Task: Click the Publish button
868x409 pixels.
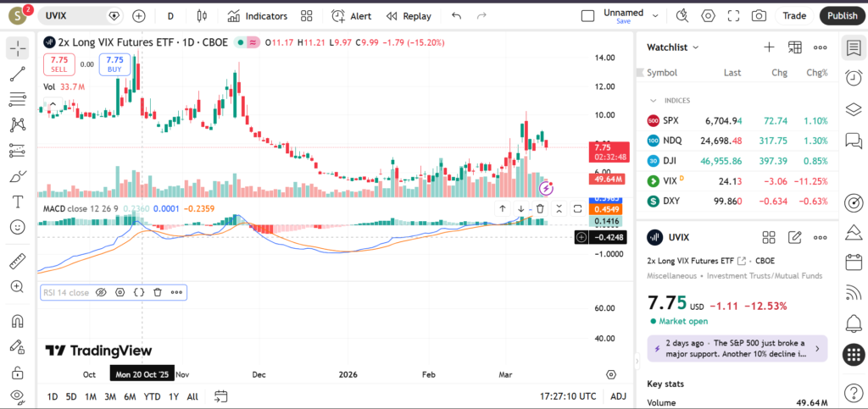Action: pyautogui.click(x=842, y=16)
